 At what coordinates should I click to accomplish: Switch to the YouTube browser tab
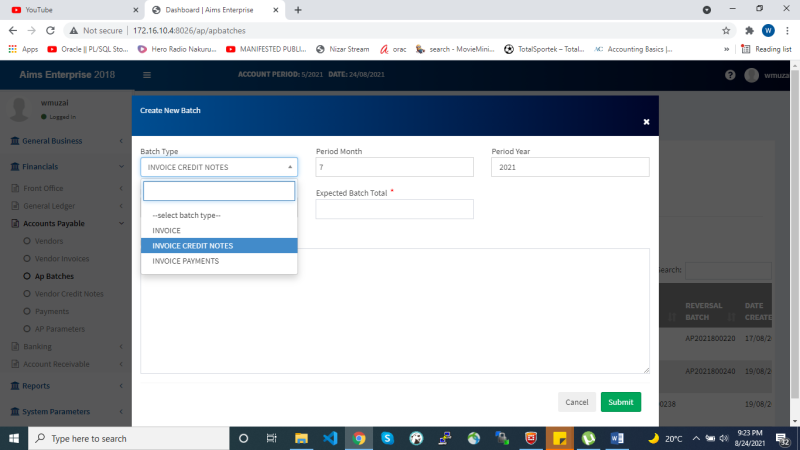tap(40, 9)
